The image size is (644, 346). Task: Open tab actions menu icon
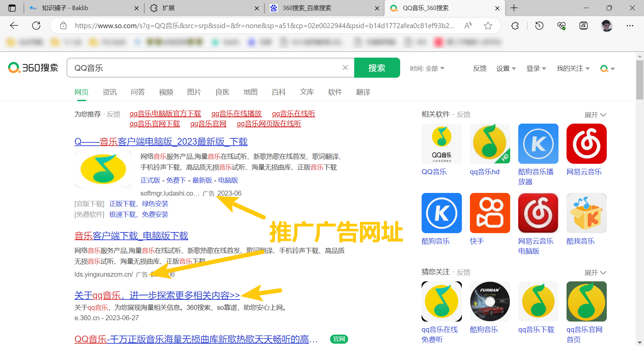pos(12,8)
